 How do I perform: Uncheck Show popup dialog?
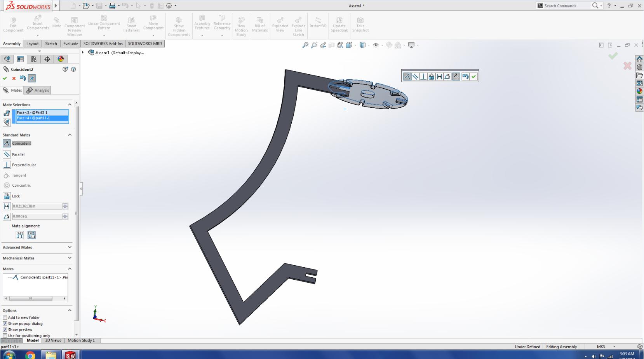pyautogui.click(x=5, y=324)
